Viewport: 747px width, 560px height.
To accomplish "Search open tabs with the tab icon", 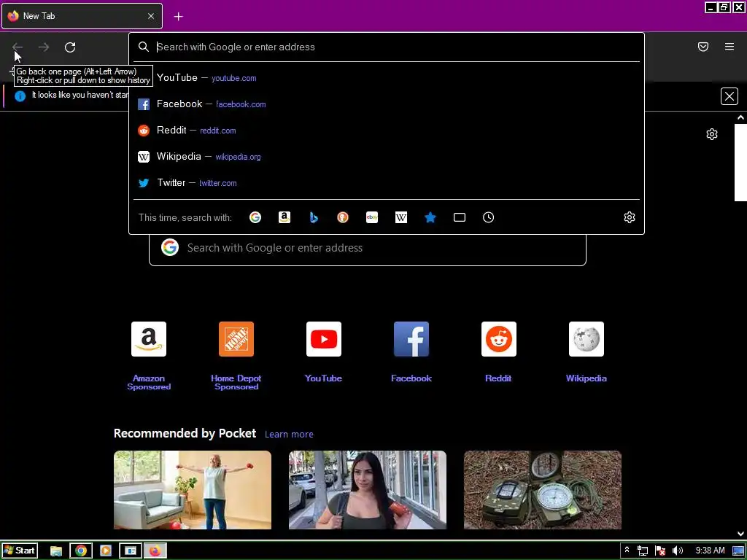I will point(460,217).
